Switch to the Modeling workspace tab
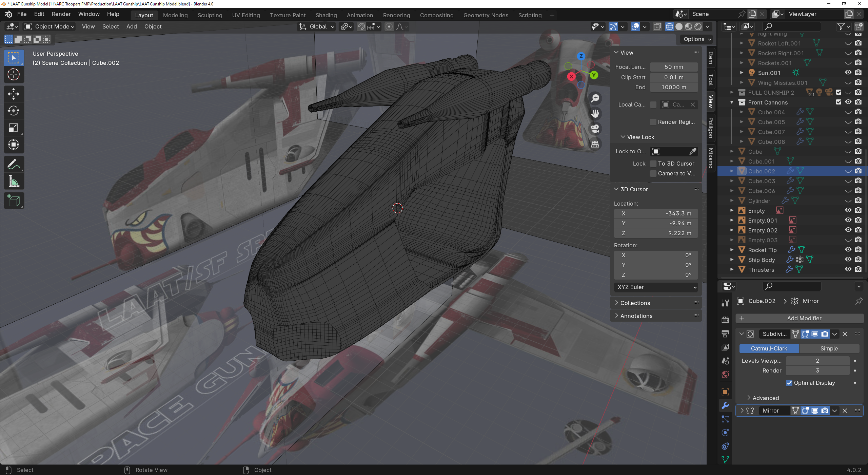 (x=175, y=15)
